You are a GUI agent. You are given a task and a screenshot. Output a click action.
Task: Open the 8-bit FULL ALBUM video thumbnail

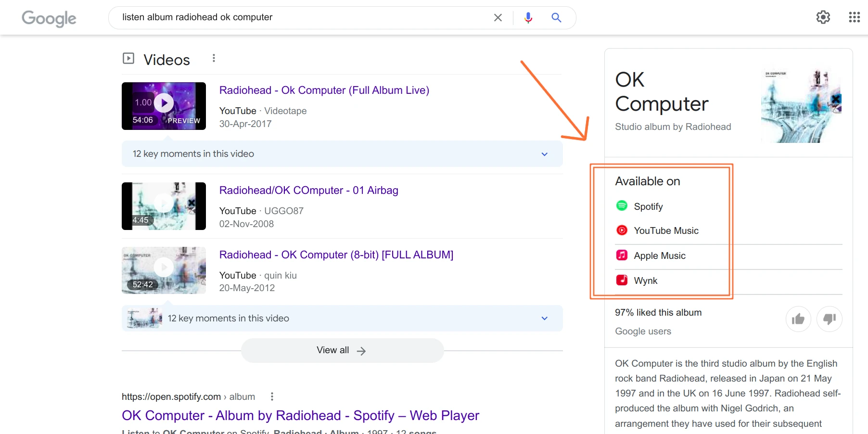pyautogui.click(x=164, y=270)
